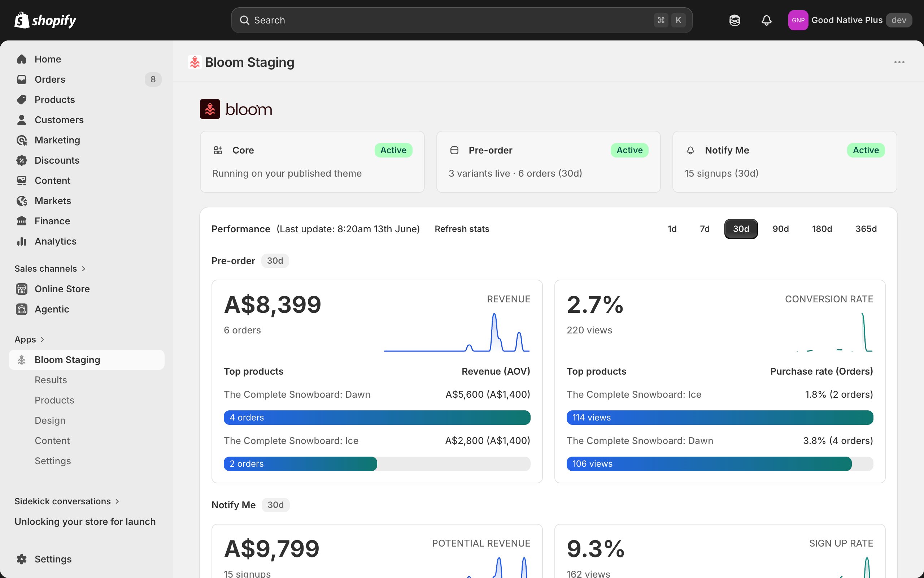This screenshot has height=578, width=924.
Task: Open Content under Bloom Staging
Action: coord(52,441)
